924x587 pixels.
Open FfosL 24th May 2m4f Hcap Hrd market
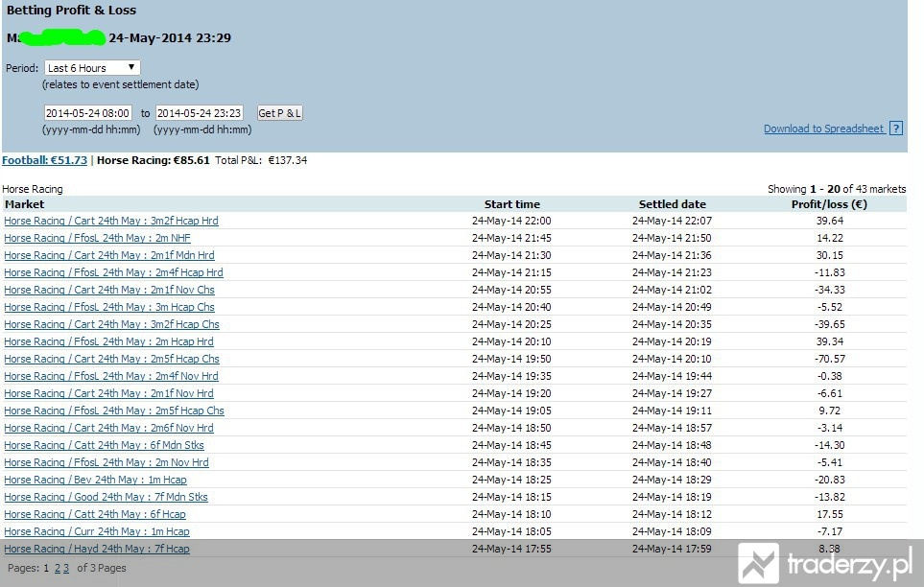coord(113,272)
